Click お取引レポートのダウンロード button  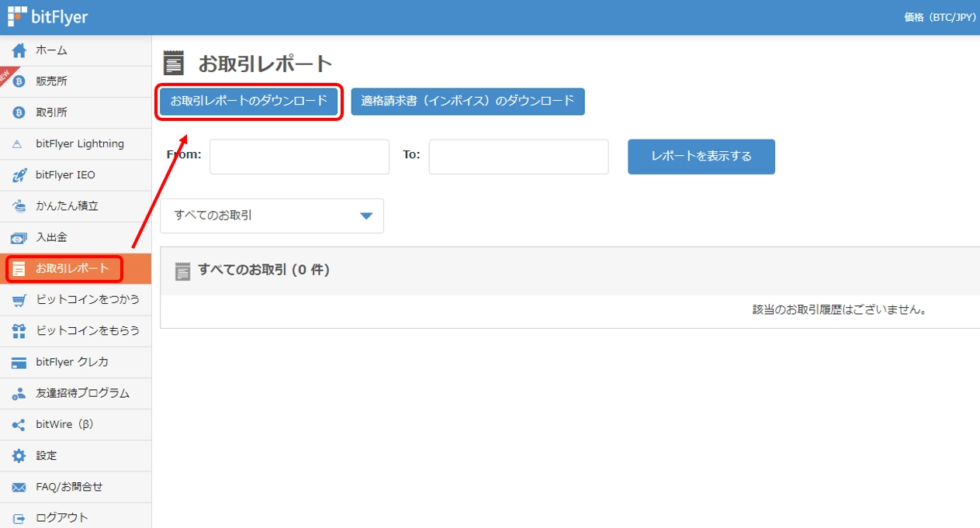[x=249, y=102]
